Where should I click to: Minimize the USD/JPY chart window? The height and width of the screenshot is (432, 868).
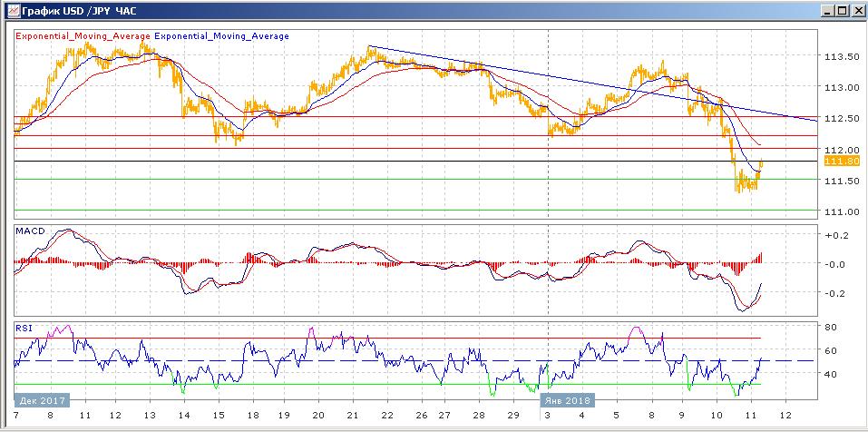point(827,10)
